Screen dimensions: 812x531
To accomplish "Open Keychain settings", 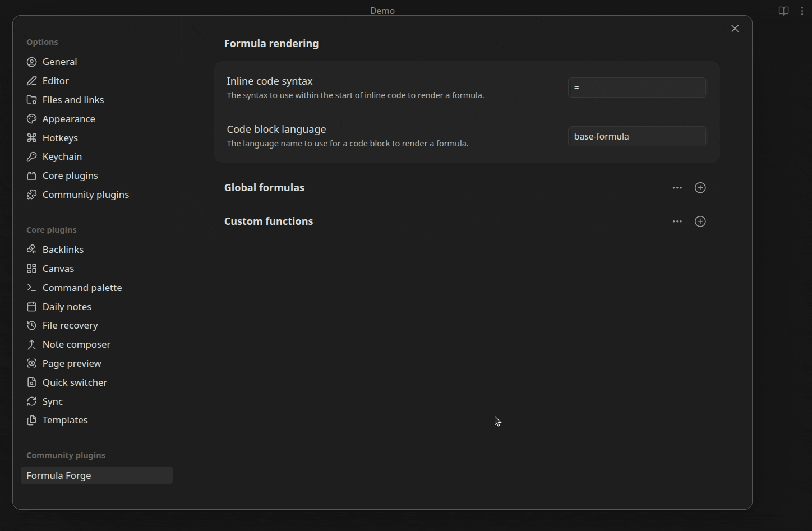I will (x=96, y=156).
